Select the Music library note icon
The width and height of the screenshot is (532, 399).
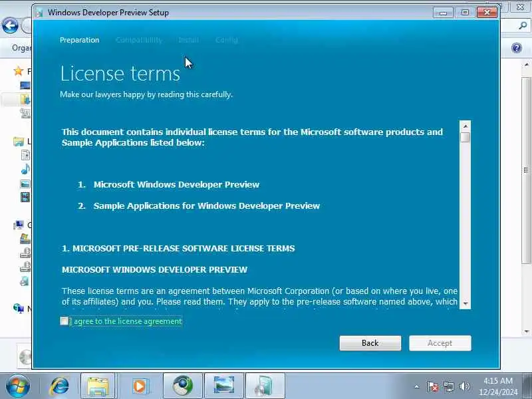tap(25, 169)
